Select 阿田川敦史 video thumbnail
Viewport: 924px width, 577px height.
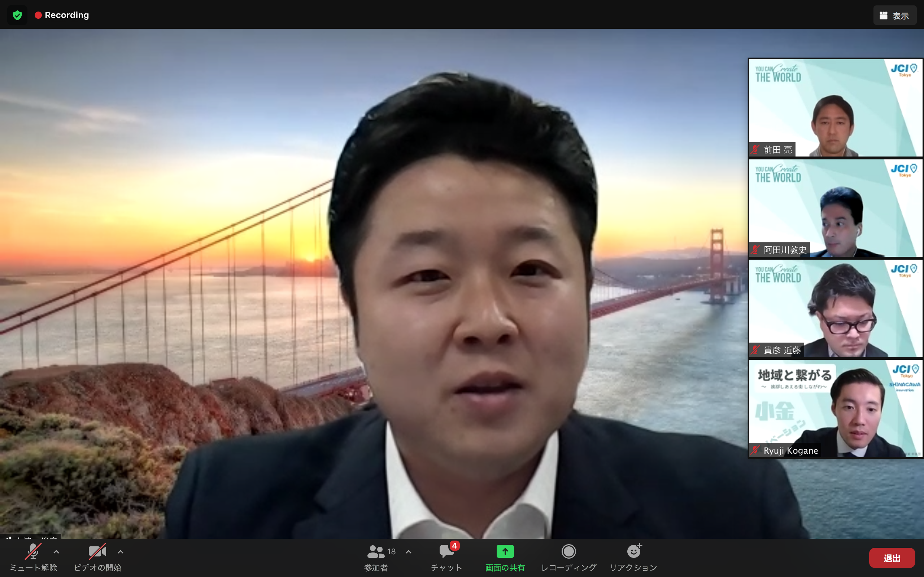point(836,208)
